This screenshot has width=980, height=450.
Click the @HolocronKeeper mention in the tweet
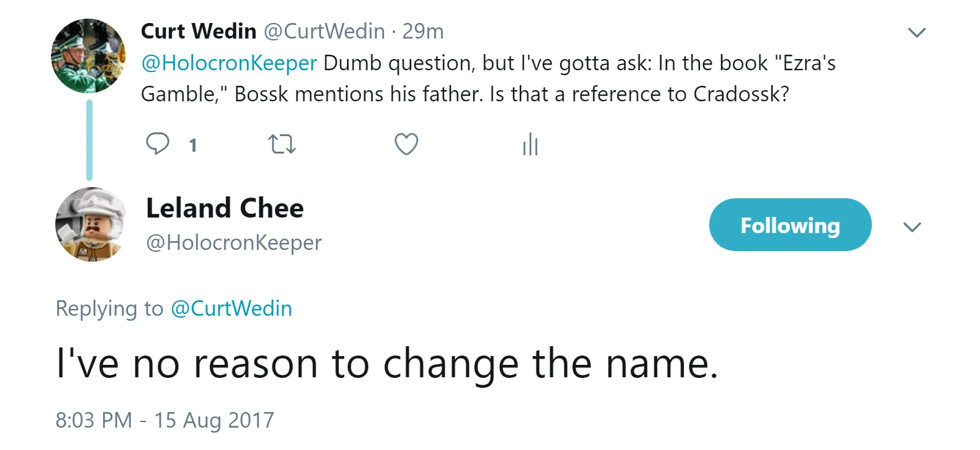tap(229, 63)
